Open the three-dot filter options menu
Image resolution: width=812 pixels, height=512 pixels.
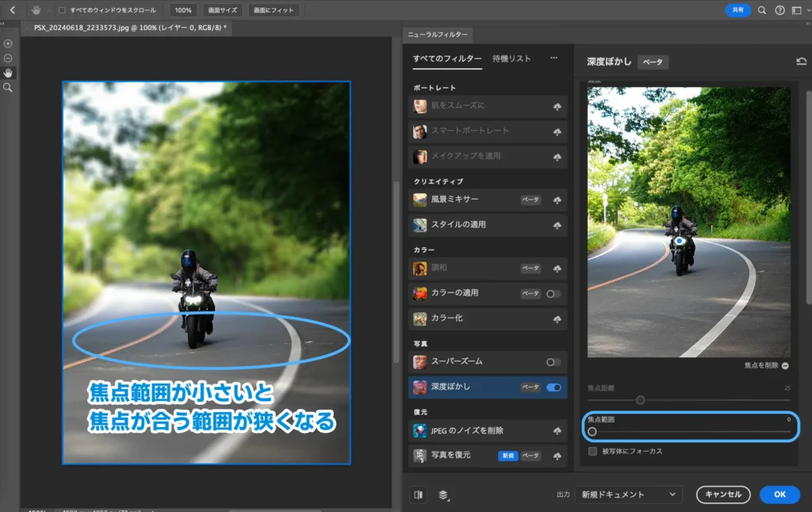[x=553, y=58]
